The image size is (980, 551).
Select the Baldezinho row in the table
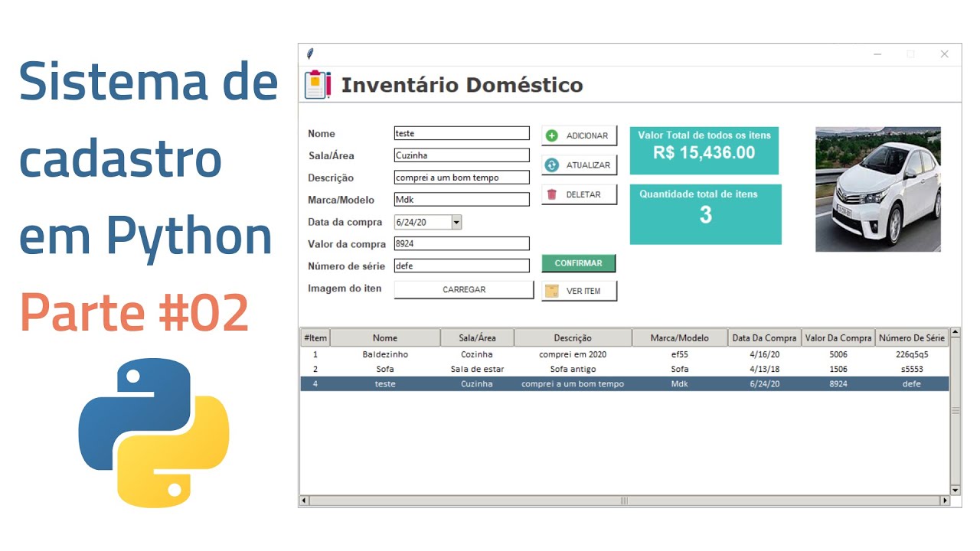point(385,354)
